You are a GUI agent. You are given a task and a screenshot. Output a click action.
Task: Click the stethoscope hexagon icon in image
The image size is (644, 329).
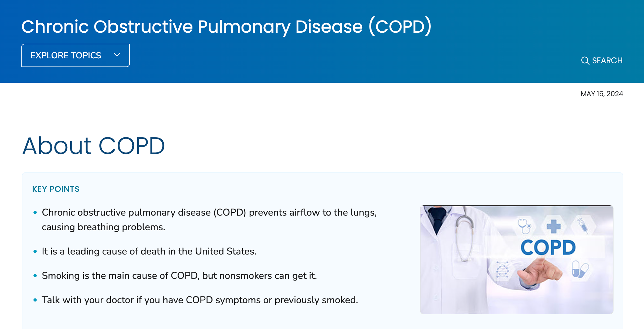click(524, 226)
